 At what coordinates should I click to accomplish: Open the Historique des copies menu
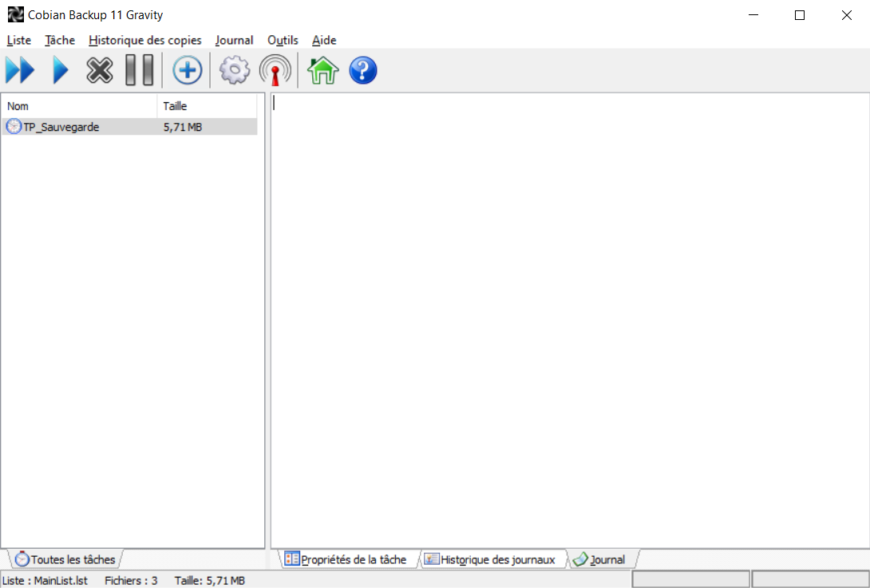tap(144, 41)
